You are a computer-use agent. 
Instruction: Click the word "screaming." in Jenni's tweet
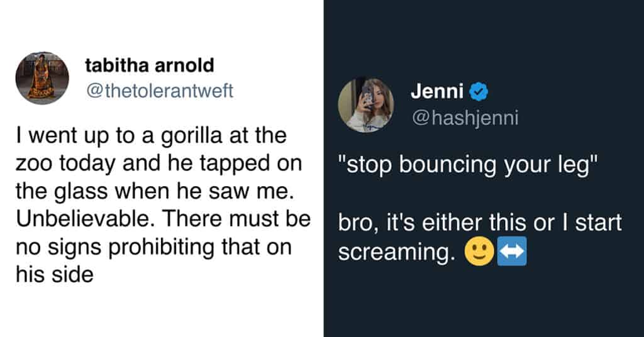pos(396,253)
